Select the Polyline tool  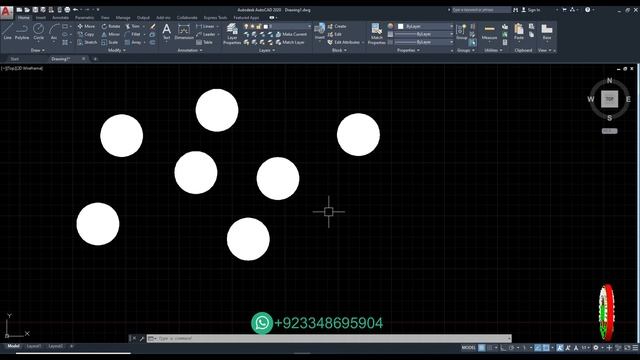pyautogui.click(x=22, y=31)
